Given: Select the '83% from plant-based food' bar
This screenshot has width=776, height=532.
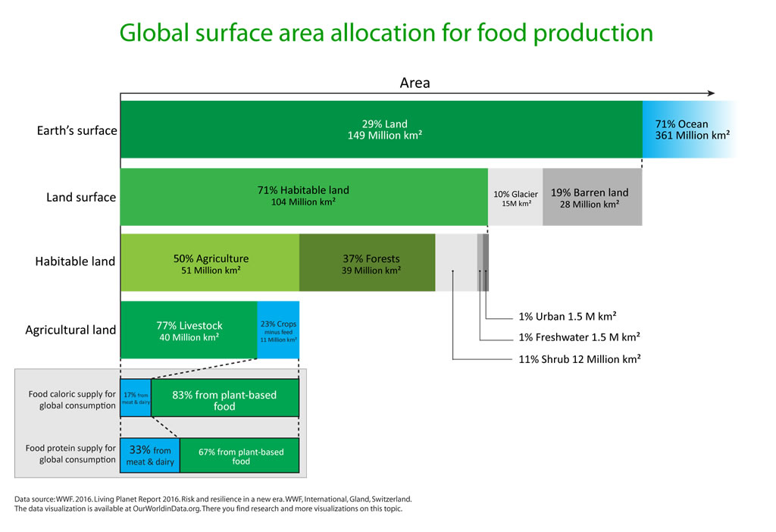Looking at the screenshot, I should pyautogui.click(x=225, y=398).
